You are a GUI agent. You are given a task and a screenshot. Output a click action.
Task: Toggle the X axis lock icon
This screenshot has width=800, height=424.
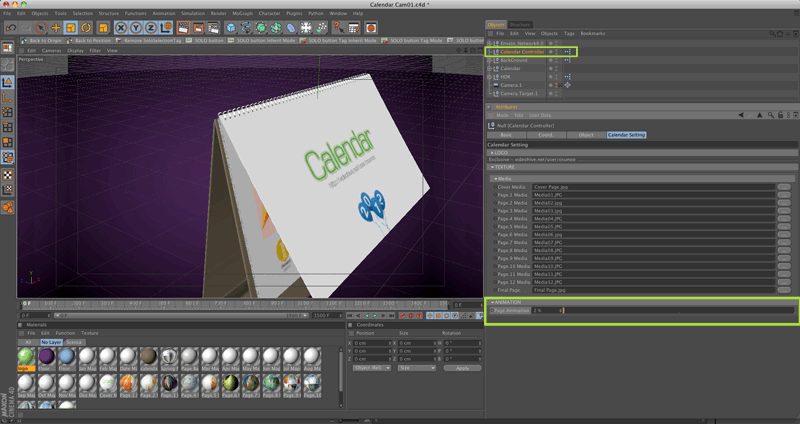pos(121,27)
